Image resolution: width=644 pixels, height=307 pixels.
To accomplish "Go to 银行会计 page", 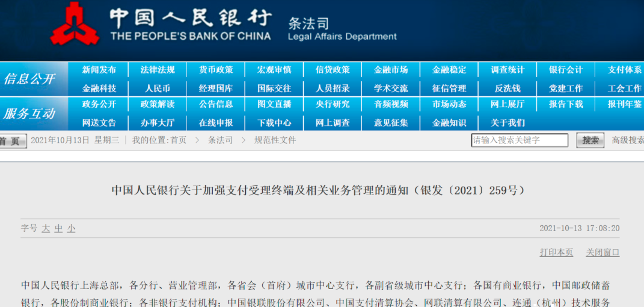I will 566,70.
